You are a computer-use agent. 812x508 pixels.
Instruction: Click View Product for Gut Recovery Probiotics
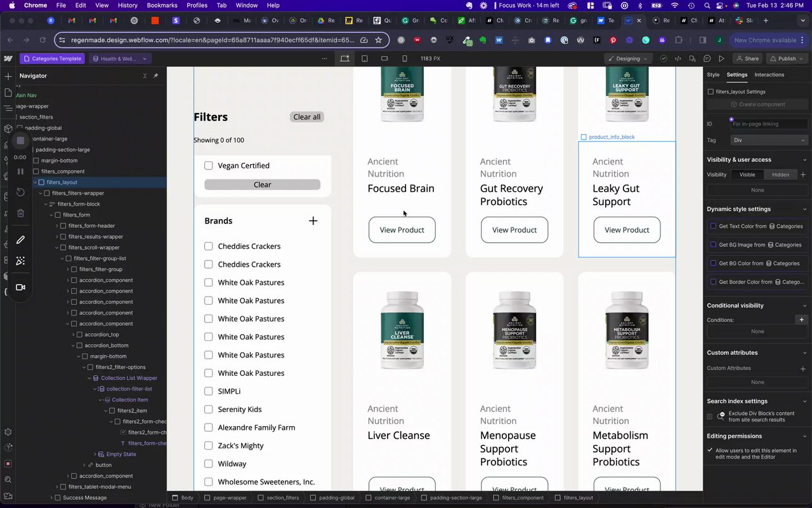point(514,230)
